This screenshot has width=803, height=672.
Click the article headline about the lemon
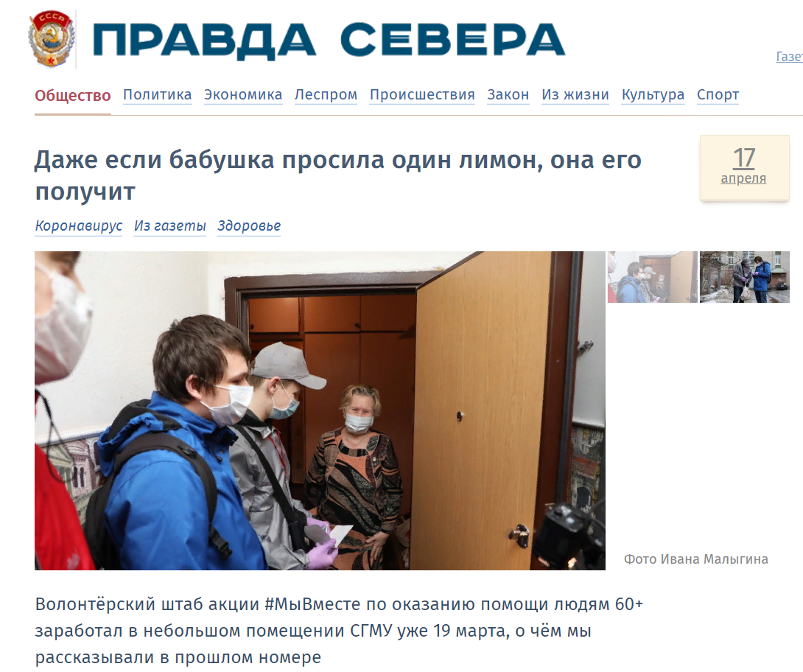coord(338,175)
